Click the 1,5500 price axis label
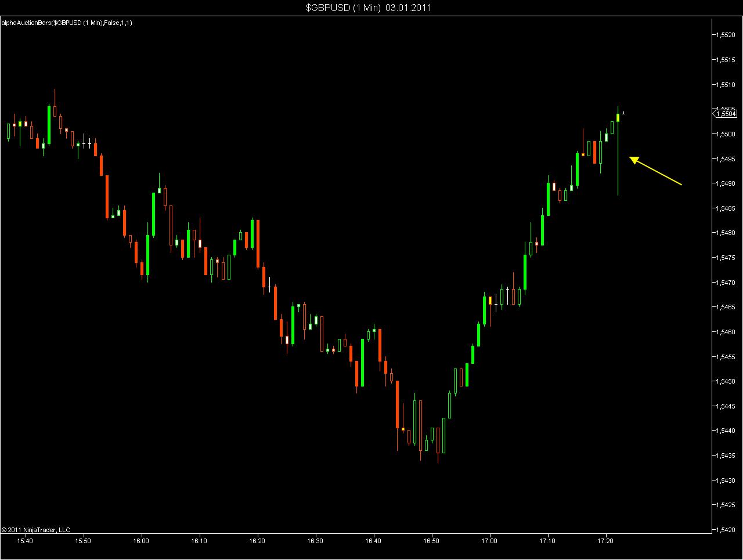This screenshot has width=743, height=560. click(x=726, y=134)
